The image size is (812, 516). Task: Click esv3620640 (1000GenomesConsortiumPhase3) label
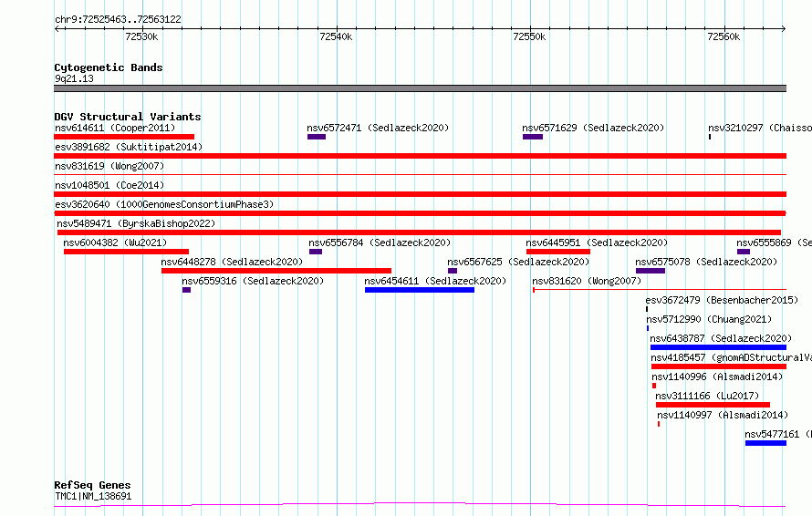164,204
